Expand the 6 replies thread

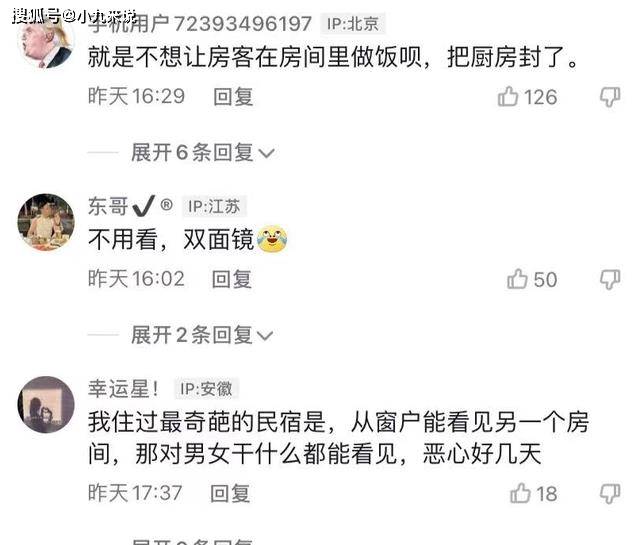coord(202,153)
